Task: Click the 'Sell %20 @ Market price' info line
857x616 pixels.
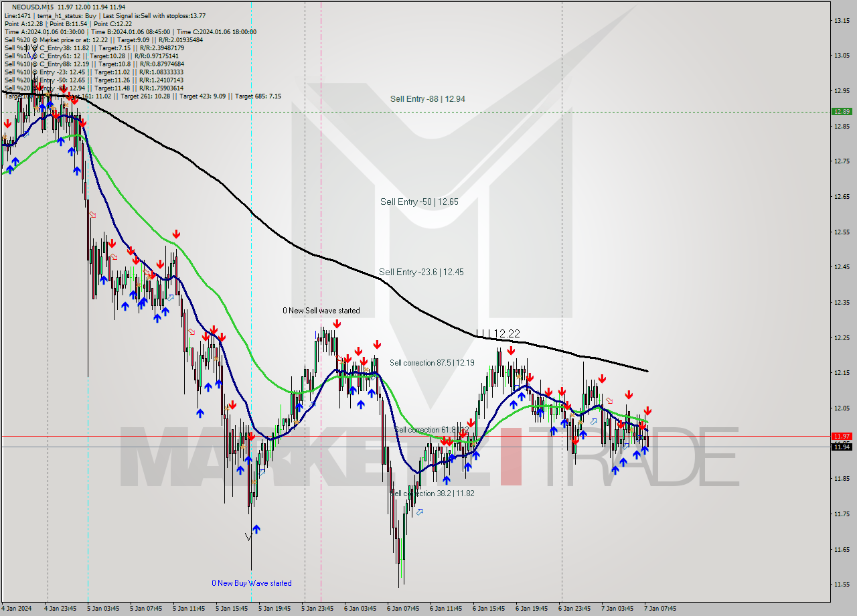Action: coord(103,40)
